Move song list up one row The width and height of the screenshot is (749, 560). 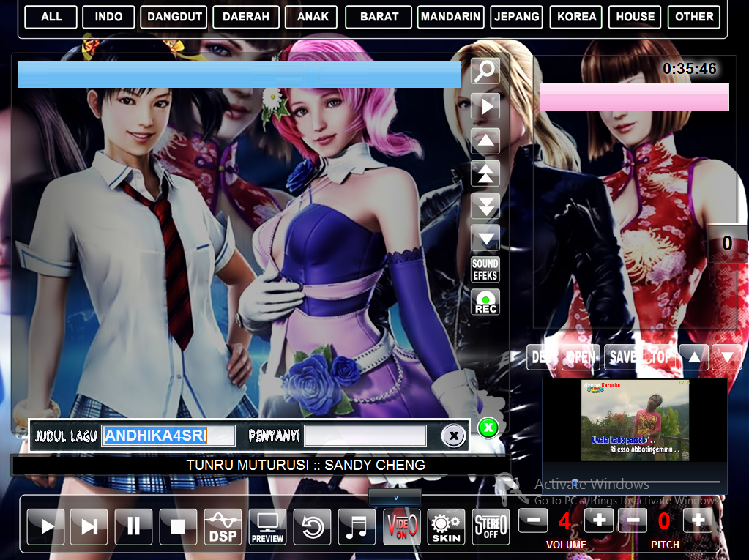(x=485, y=141)
